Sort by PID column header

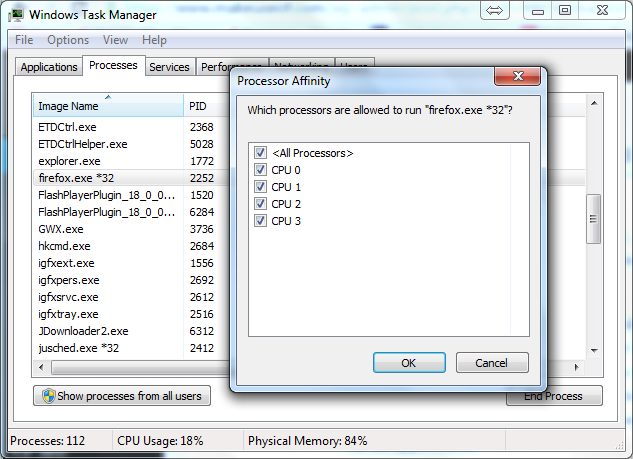pos(207,106)
